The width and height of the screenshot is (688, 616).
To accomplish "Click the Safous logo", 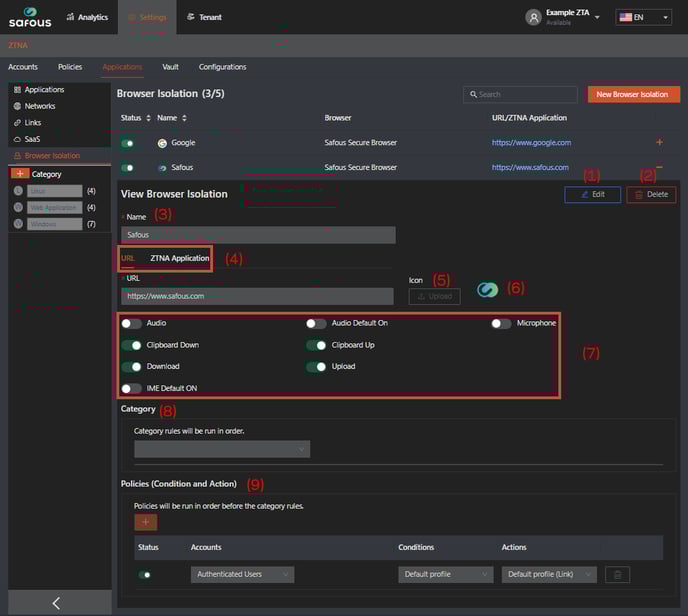I will point(30,18).
